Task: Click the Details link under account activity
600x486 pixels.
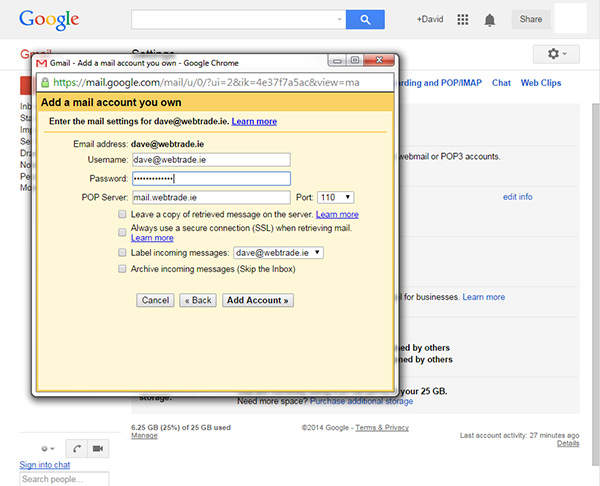Action: pos(568,443)
